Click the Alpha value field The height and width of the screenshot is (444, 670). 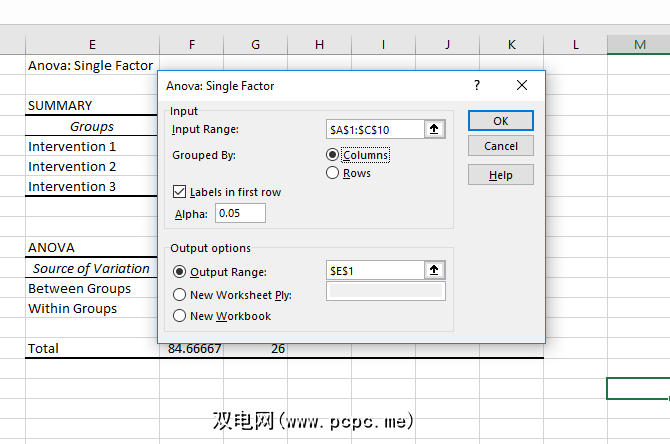240,213
